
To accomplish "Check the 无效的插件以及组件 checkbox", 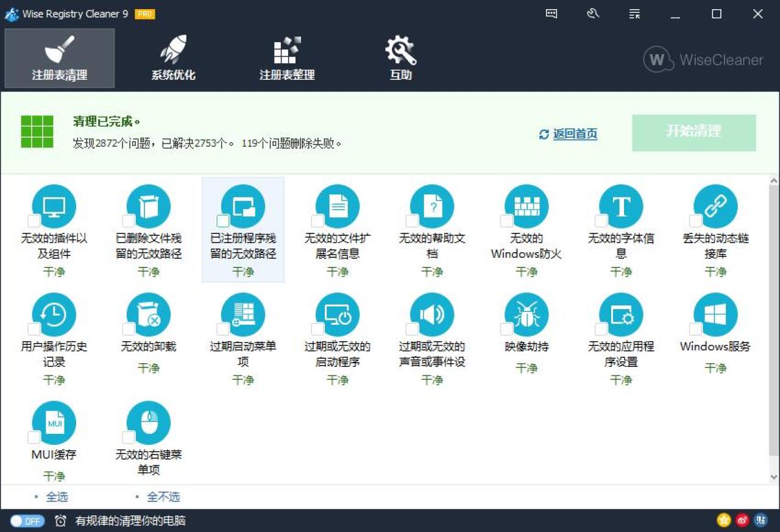I will click(34, 221).
